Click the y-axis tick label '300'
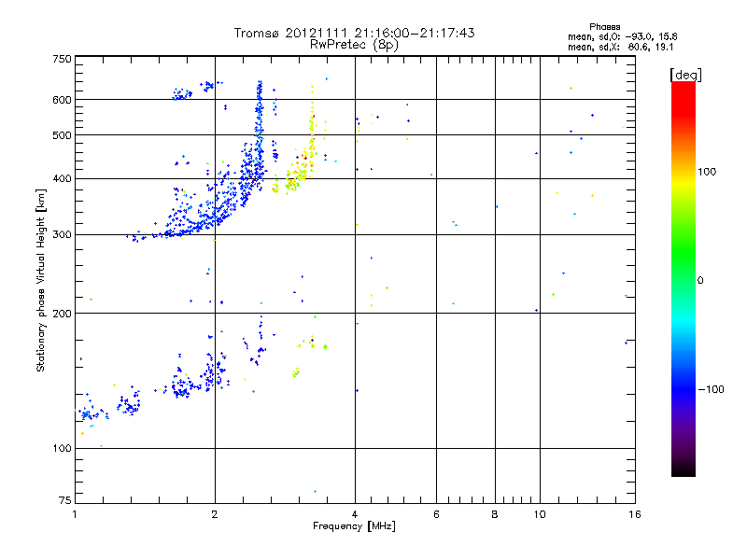The width and height of the screenshot is (747, 560). tap(62, 235)
